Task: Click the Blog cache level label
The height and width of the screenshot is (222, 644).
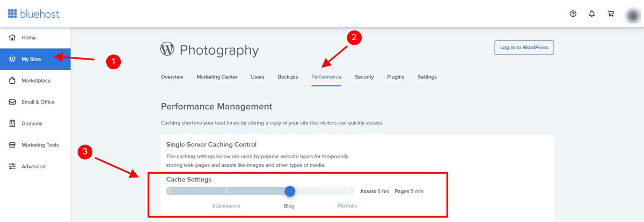Action: click(289, 206)
